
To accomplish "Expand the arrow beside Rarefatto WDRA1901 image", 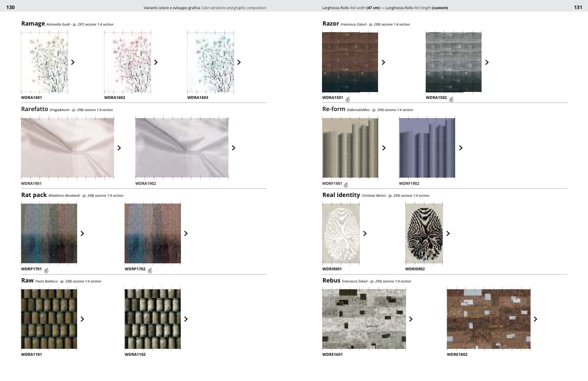I will [x=119, y=148].
